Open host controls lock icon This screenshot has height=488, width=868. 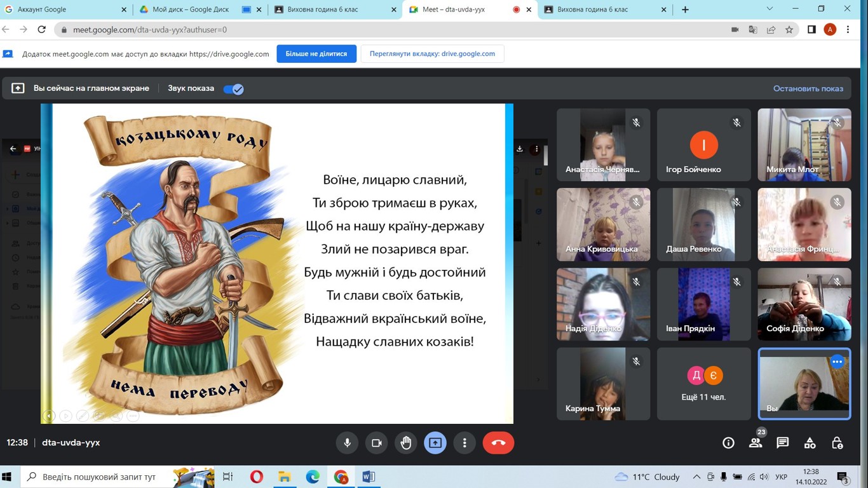coord(837,443)
